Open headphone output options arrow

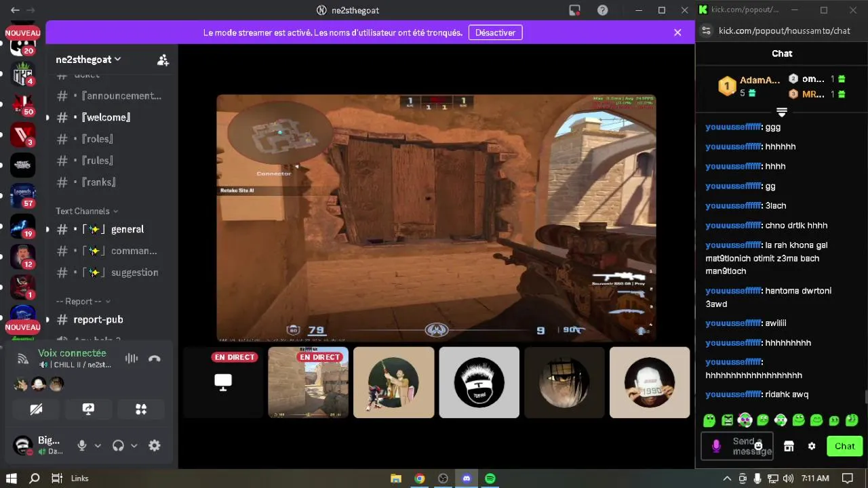[x=134, y=446]
